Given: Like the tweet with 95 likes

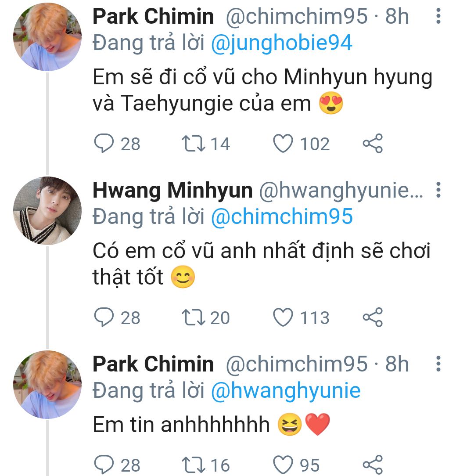Looking at the screenshot, I should (x=283, y=465).
